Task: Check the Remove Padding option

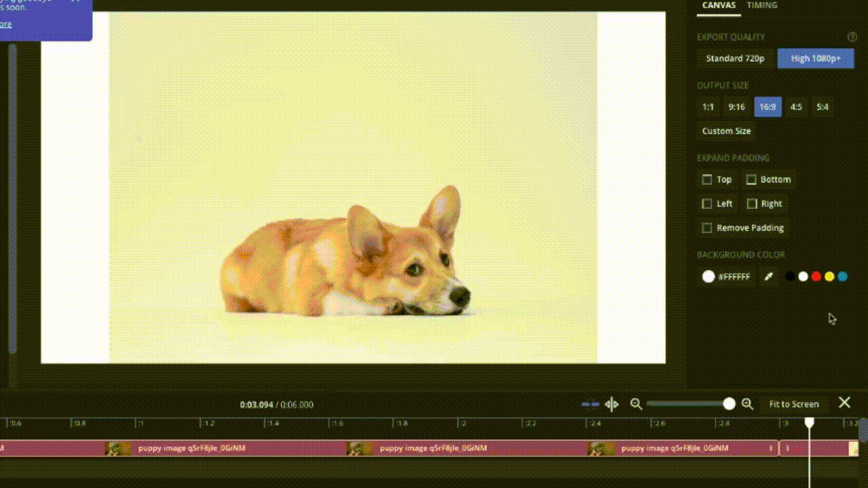Action: point(707,228)
